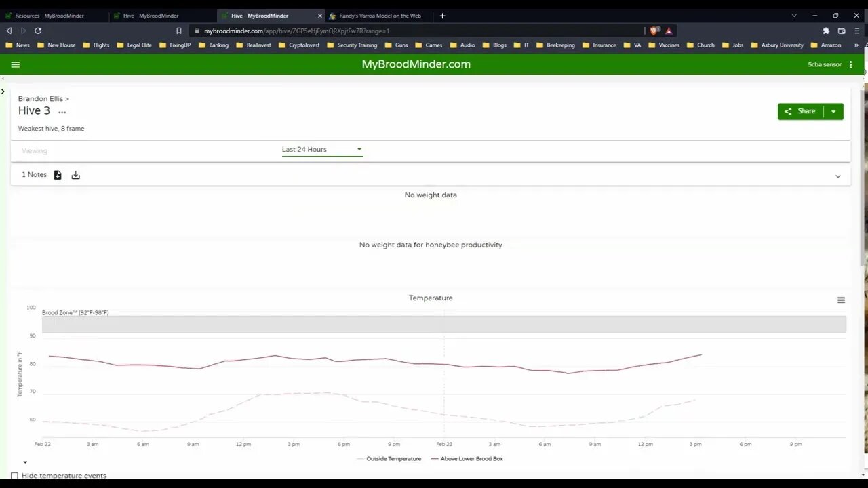
Task: Click the MyBroodMinder.com header title
Action: 416,64
